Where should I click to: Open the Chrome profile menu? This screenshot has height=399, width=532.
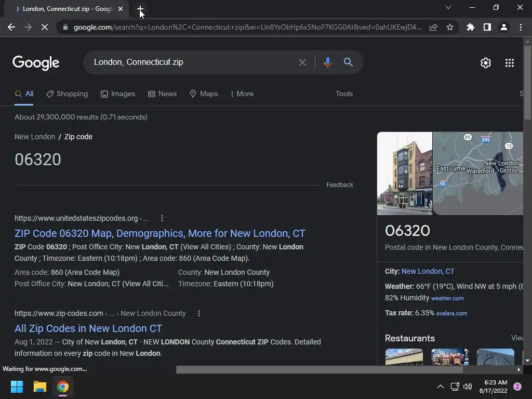504,27
